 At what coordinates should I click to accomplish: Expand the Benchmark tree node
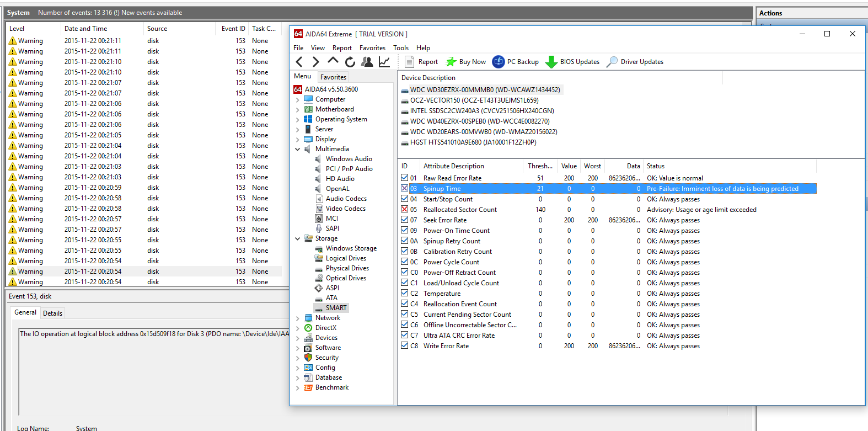point(298,388)
